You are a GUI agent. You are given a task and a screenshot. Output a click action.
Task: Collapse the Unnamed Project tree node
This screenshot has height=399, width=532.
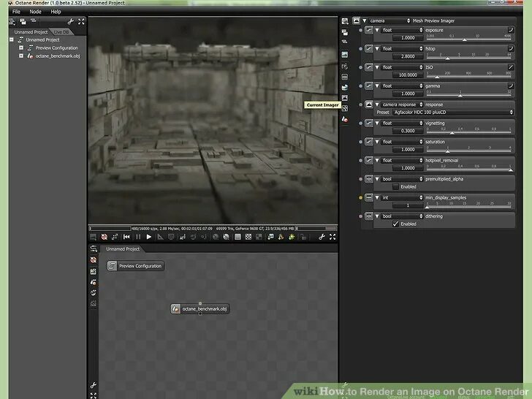coord(12,39)
